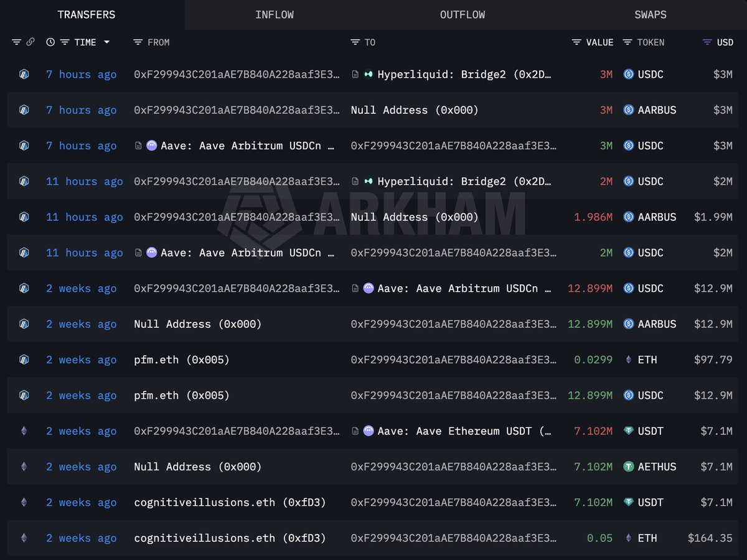747x560 pixels.
Task: Open the FROM column filter
Action: (x=138, y=42)
